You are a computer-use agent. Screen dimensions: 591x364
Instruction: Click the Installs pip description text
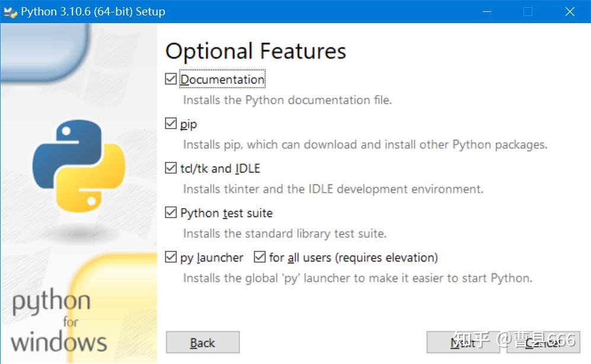365,144
